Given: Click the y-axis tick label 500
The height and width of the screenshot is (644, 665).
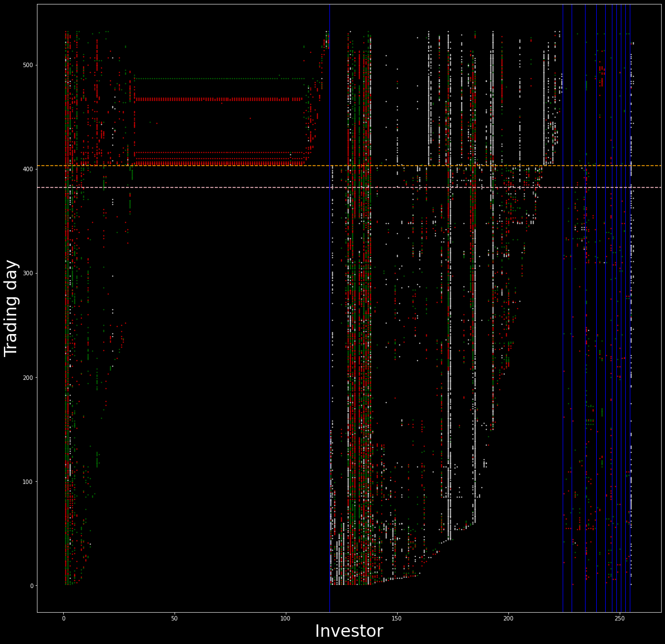Looking at the screenshot, I should [x=29, y=65].
